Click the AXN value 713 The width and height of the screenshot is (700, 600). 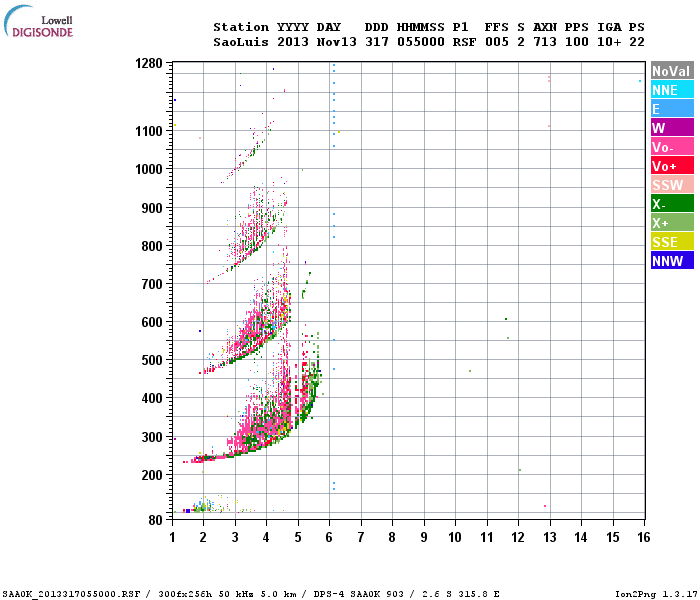[x=545, y=42]
